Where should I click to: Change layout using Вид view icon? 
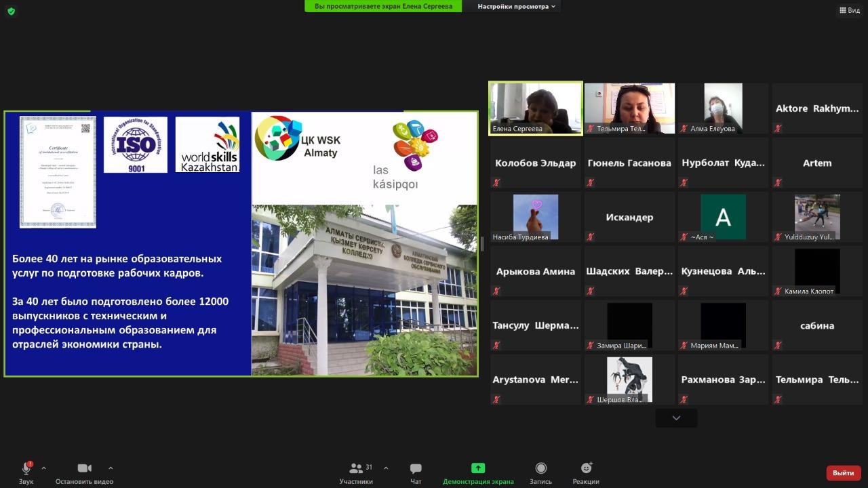point(850,10)
